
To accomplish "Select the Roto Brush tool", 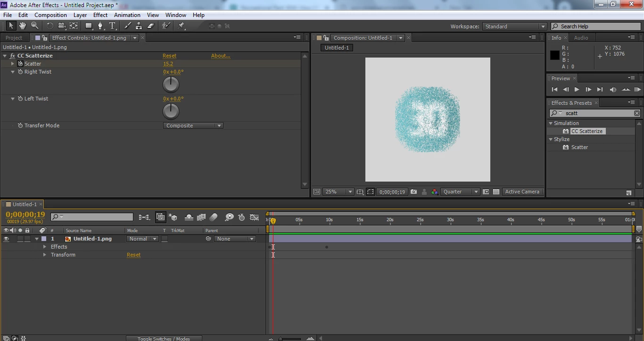I will 166,26.
